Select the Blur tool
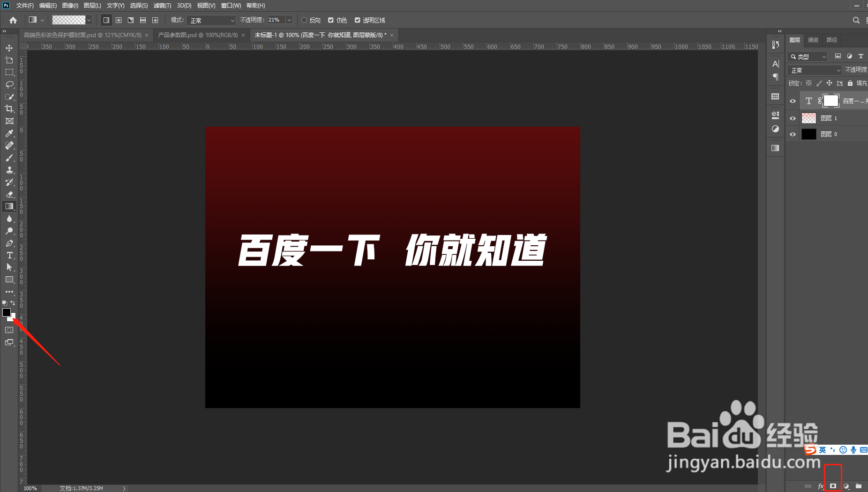This screenshot has height=492, width=868. pyautogui.click(x=9, y=219)
